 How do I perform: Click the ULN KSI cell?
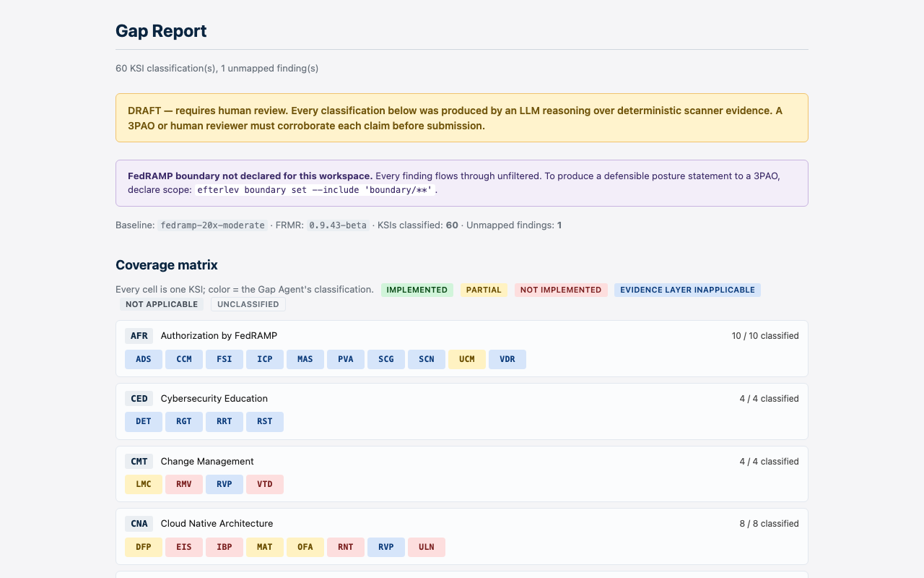(427, 547)
